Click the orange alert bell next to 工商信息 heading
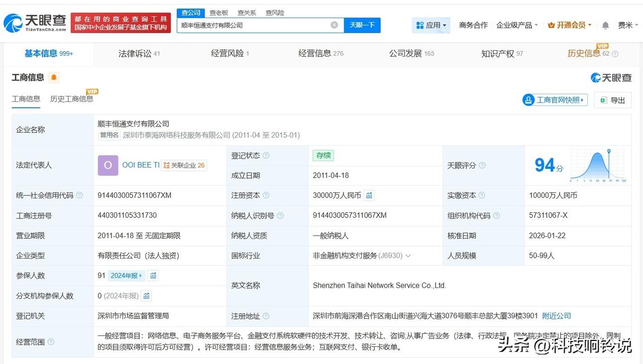The image size is (643, 364). [54, 77]
